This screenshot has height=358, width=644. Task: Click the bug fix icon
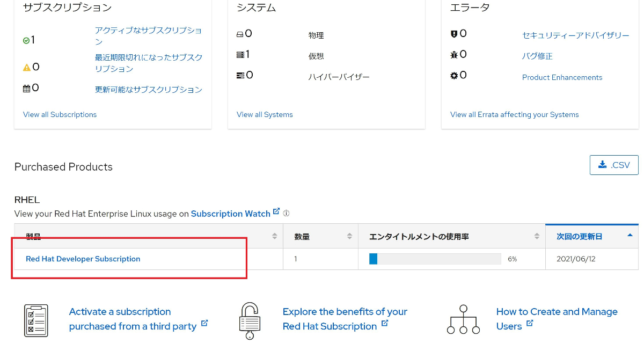point(454,55)
